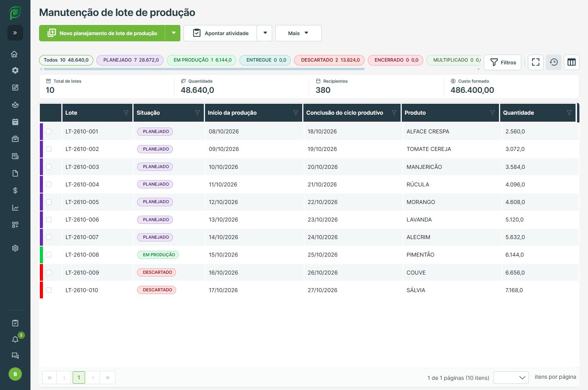Go to the home icon in sidebar
This screenshot has width=588, height=390.
(x=15, y=54)
